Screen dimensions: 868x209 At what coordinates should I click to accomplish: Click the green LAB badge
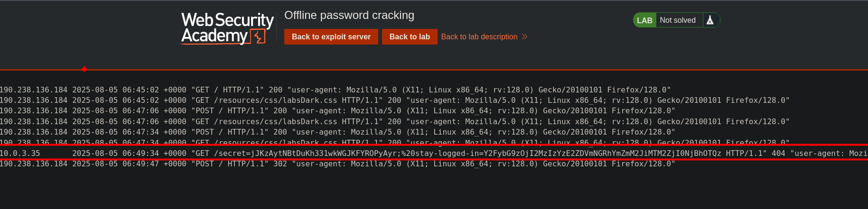[644, 20]
